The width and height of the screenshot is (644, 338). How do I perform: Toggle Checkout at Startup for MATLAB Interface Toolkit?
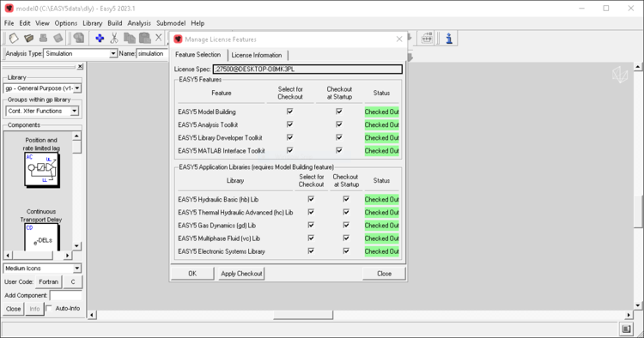tap(339, 150)
